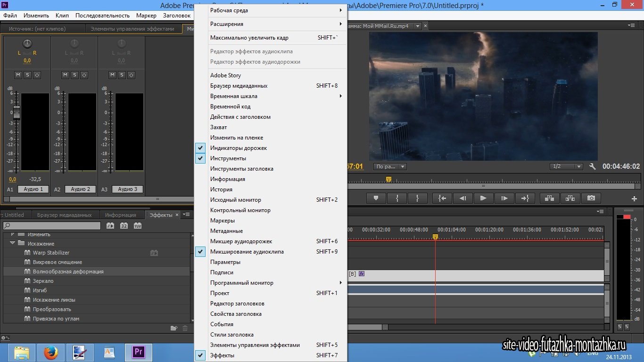Open the button editor plus icon
This screenshot has width=644, height=362.
634,199
